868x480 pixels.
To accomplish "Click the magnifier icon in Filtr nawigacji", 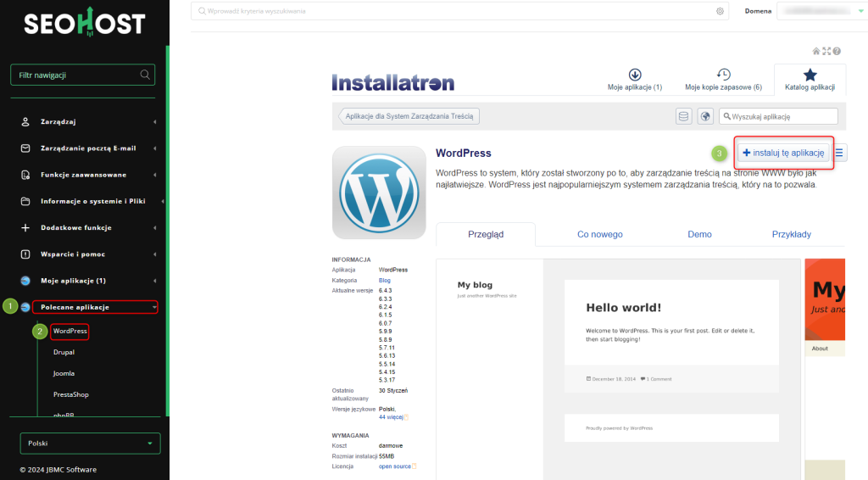I will (x=145, y=75).
